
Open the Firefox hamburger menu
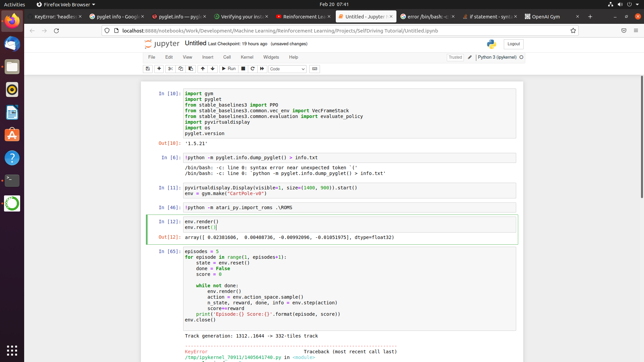(636, 31)
